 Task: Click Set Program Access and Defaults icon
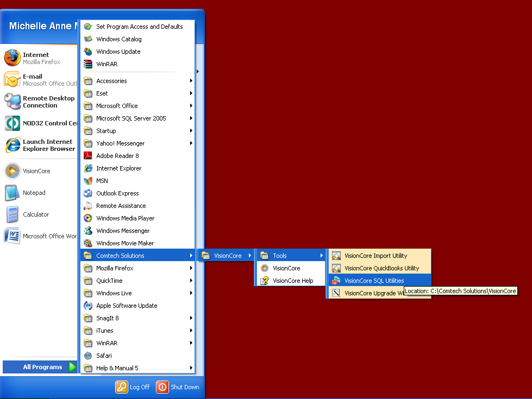88,27
